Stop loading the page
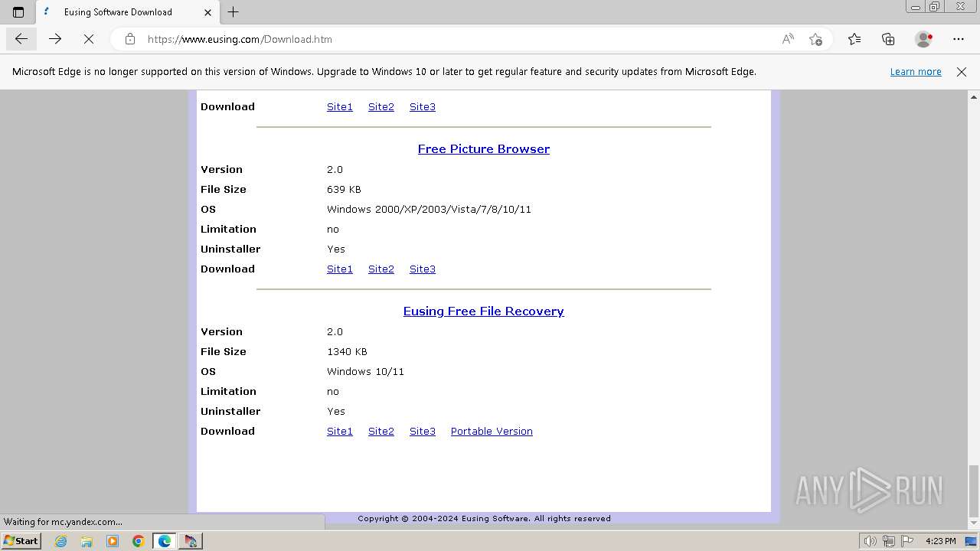980x551 pixels. (x=89, y=39)
